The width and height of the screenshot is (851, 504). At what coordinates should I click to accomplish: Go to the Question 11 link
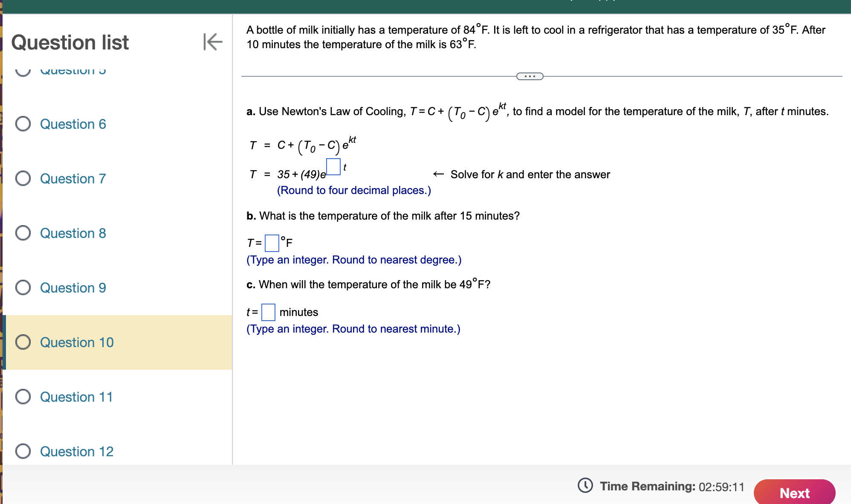tap(76, 397)
